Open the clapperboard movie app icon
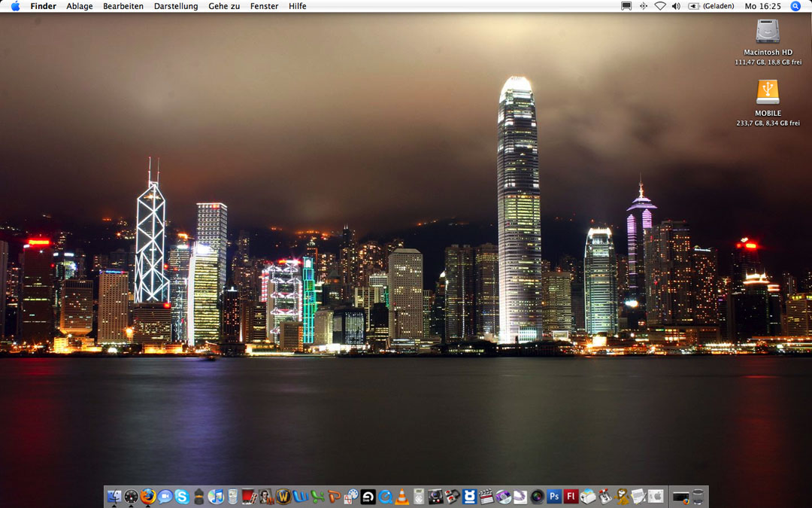Screen dimensions: 812x508 (x=486, y=497)
